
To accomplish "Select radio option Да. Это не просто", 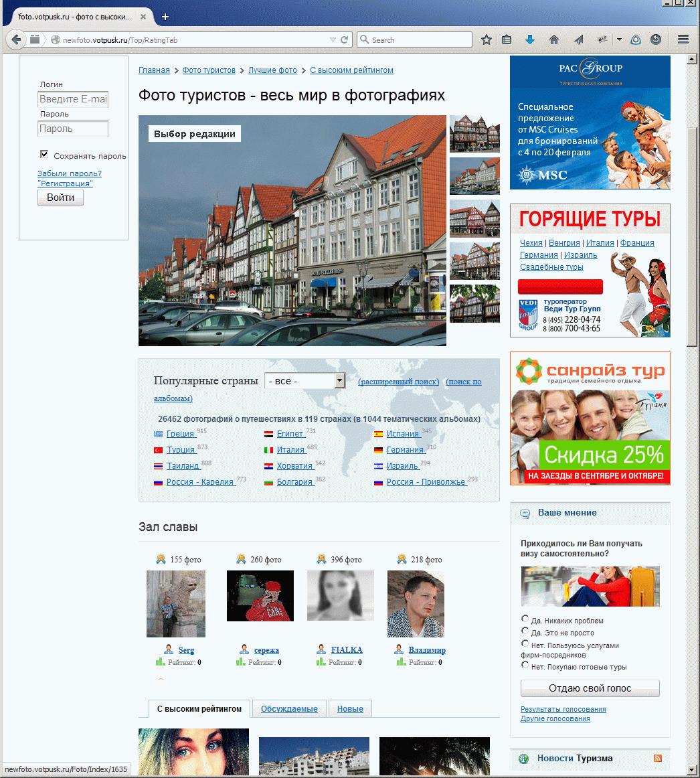I will (525, 631).
